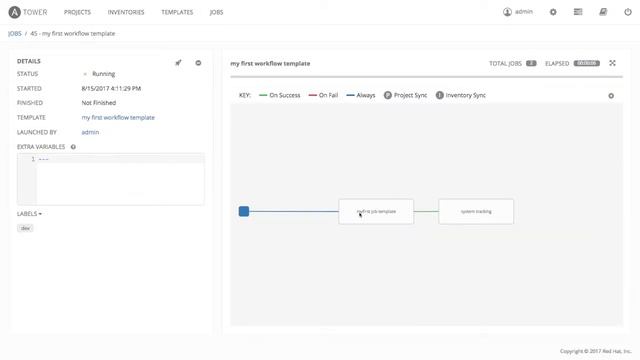Open the documentation book icon

point(603,12)
